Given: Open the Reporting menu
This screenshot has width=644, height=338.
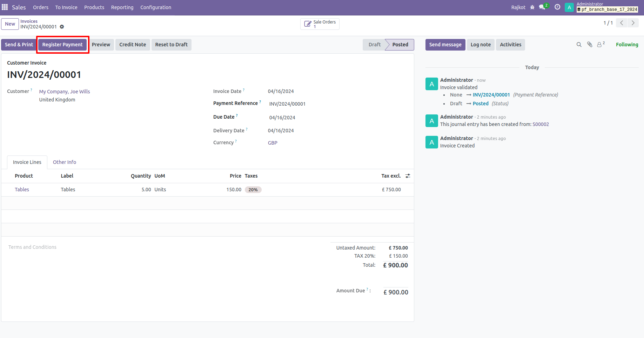Looking at the screenshot, I should click(122, 7).
